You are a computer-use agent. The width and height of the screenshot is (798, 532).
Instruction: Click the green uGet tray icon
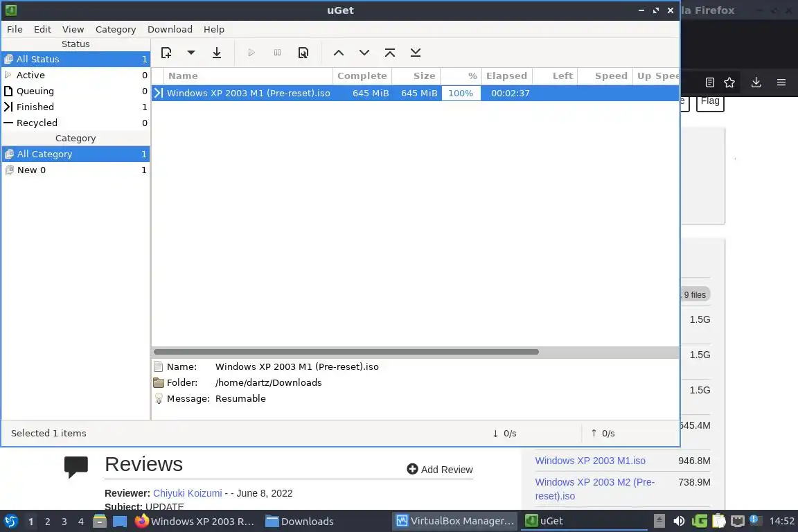(x=699, y=521)
